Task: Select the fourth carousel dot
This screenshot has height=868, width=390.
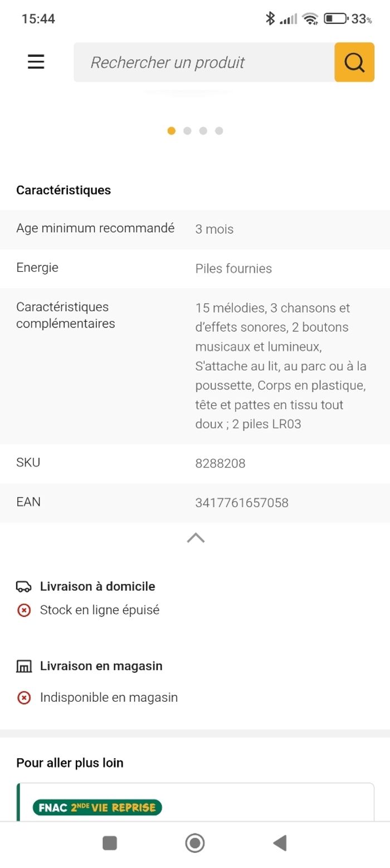Action: click(219, 131)
